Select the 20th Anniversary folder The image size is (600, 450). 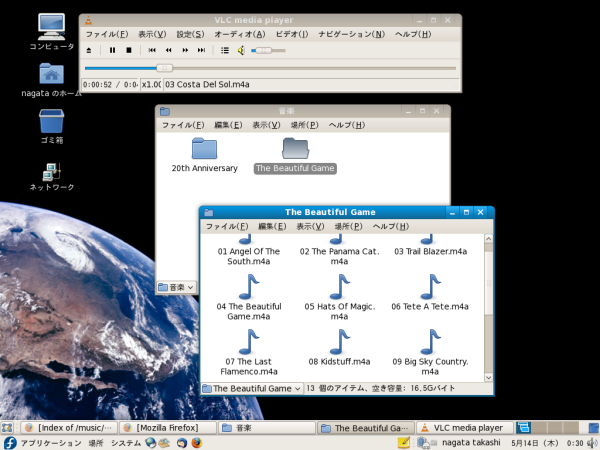click(204, 155)
